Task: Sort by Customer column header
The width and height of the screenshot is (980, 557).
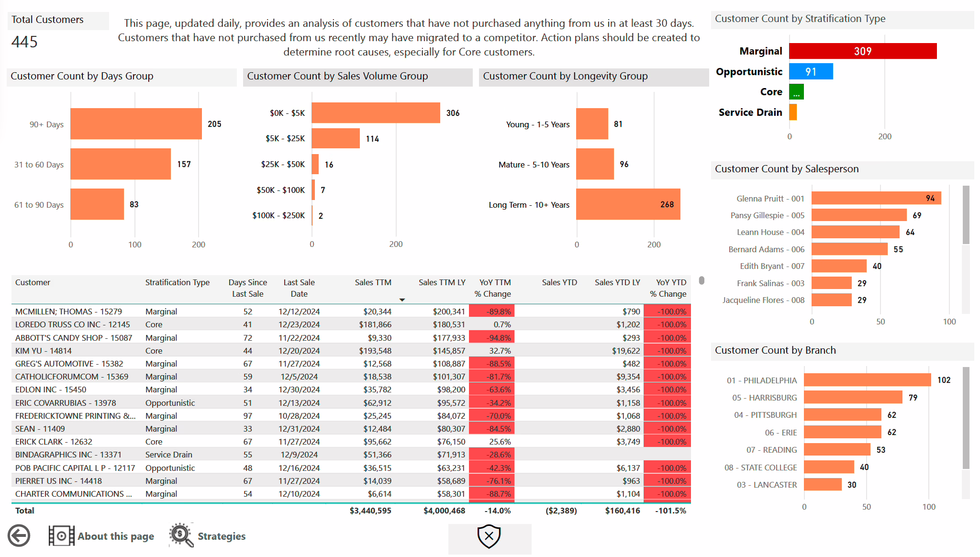Action: (x=33, y=282)
